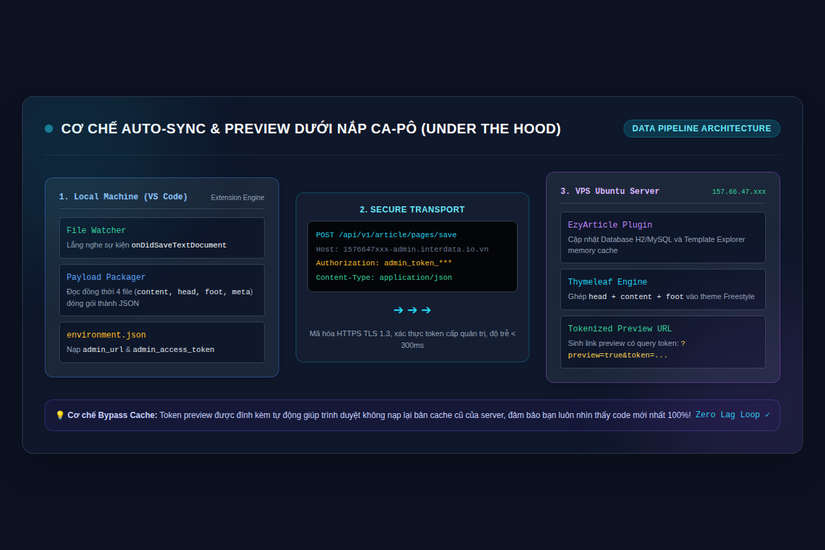Click the 'Zero Lag Loop ✓' text
Viewport: 825px width, 550px height.
point(732,415)
